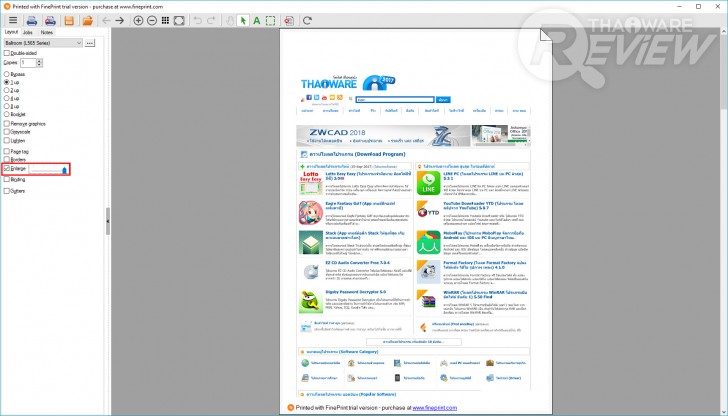Image resolution: width=728 pixels, height=416 pixels.
Task: Select the Bypass layout radio button
Action: [x=6, y=74]
